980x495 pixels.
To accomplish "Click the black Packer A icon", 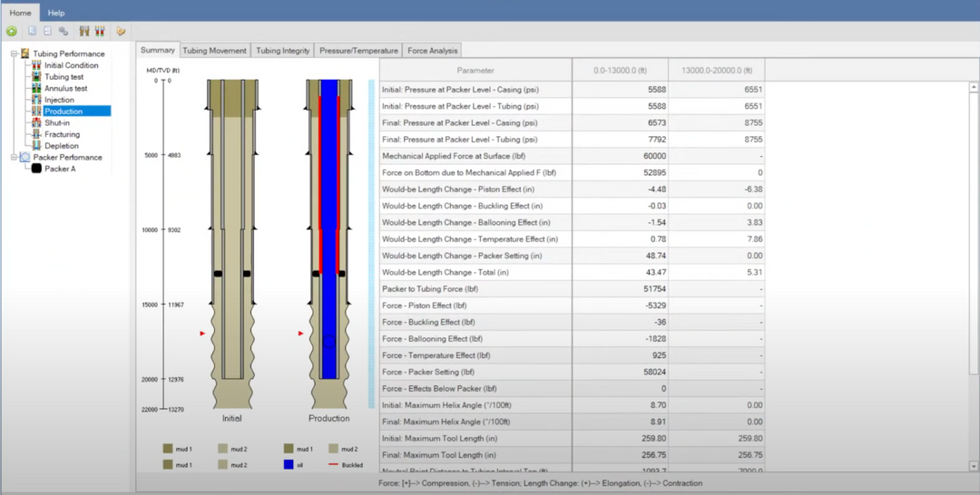I will pyautogui.click(x=36, y=169).
